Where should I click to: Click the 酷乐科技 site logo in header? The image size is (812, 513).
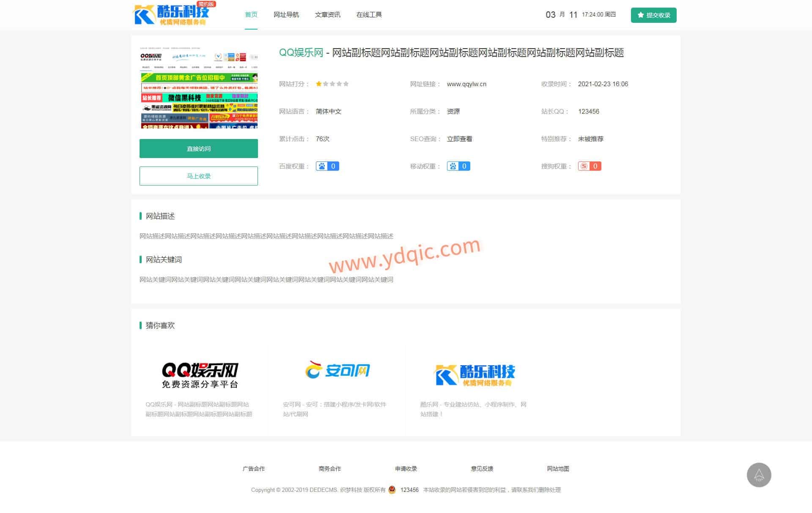174,14
